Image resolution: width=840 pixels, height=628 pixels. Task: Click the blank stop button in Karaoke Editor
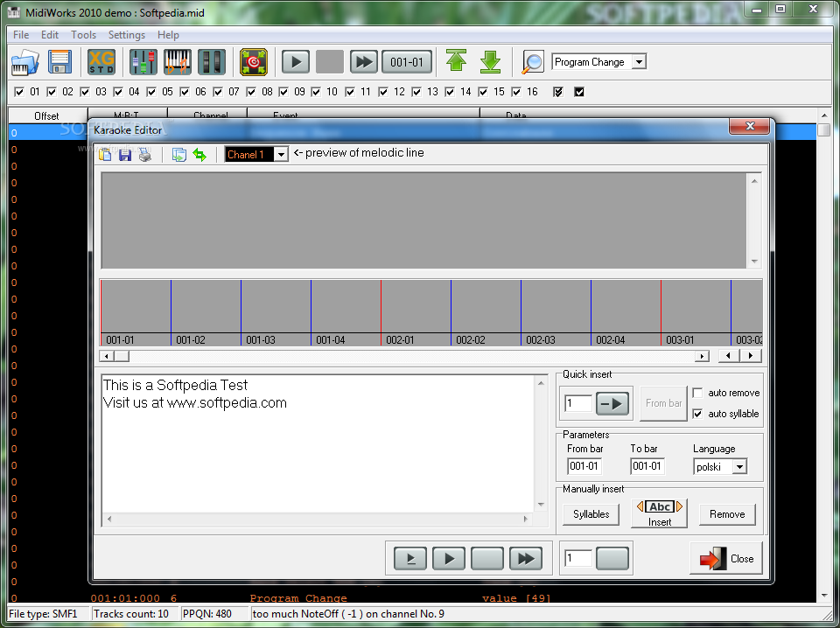pos(487,558)
